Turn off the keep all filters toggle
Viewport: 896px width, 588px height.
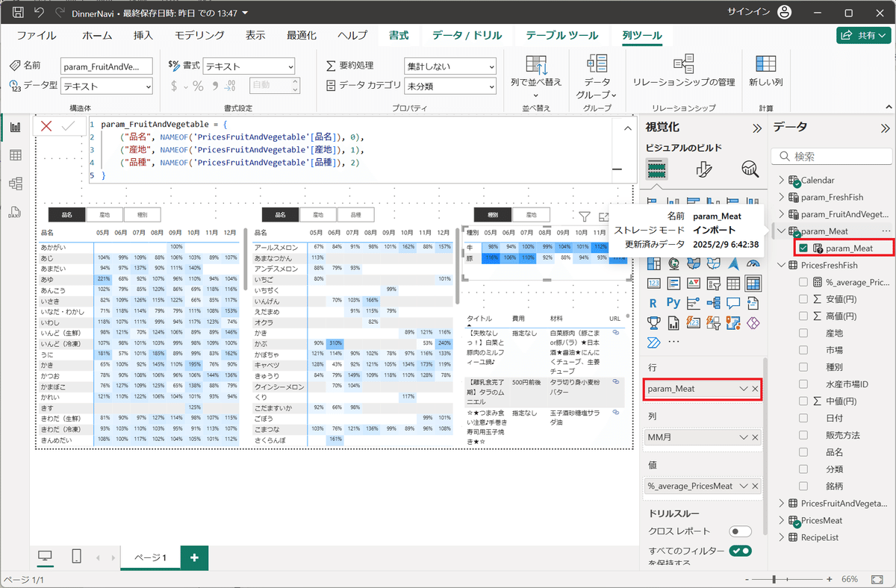point(741,551)
